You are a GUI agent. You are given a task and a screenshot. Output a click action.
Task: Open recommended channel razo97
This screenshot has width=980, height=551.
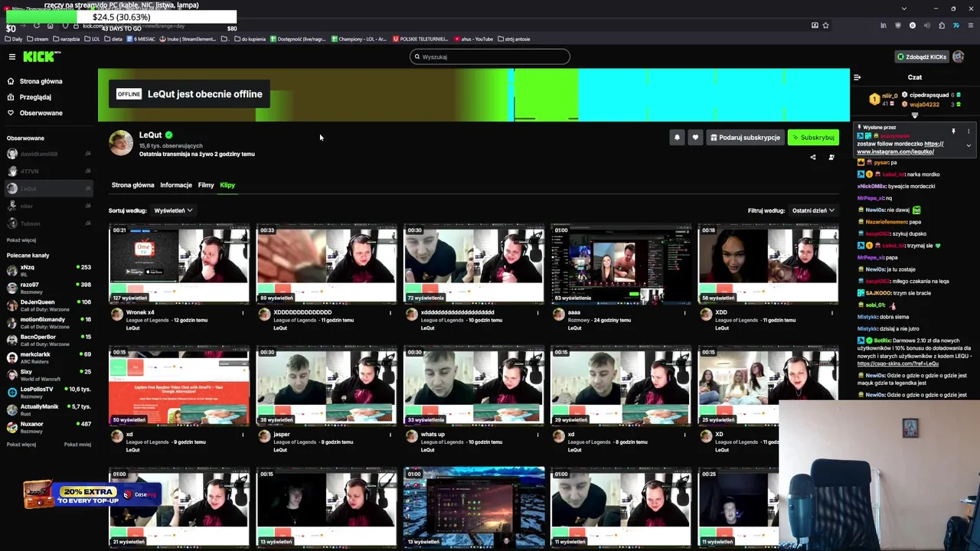point(47,289)
